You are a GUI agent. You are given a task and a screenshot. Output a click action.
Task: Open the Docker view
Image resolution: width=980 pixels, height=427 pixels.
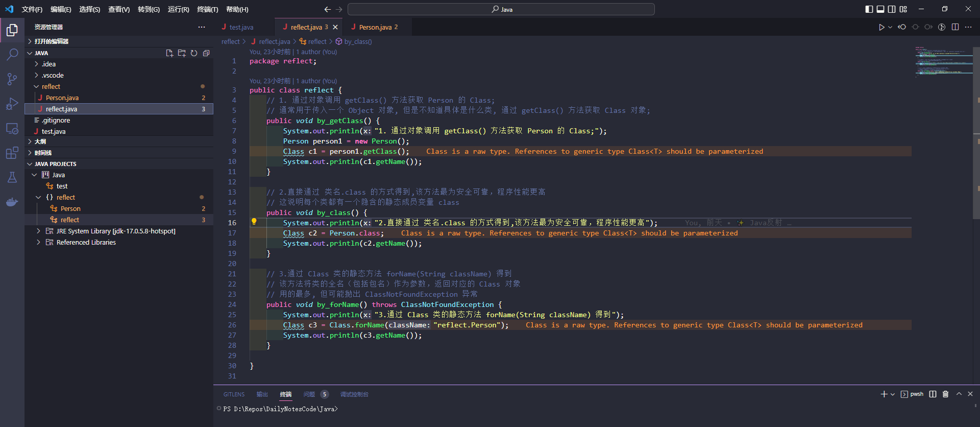click(x=12, y=202)
